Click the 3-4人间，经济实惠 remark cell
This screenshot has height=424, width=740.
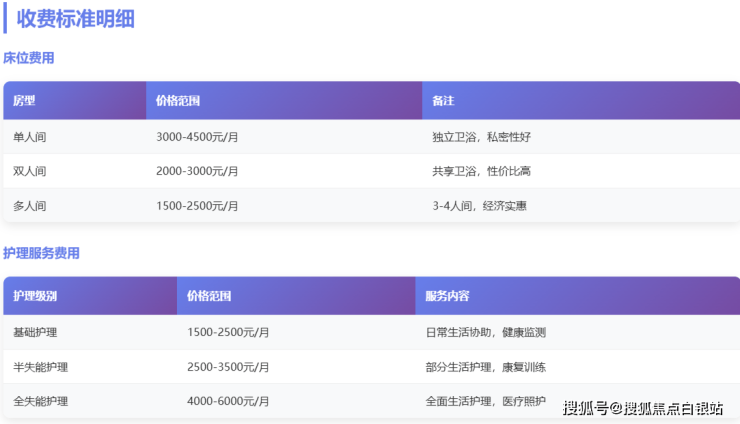[479, 205]
